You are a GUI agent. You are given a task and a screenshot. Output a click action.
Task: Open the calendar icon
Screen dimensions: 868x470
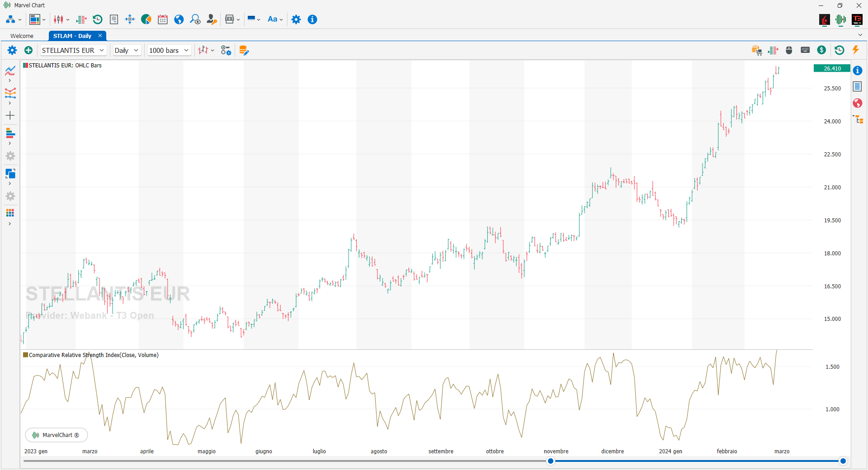coord(163,19)
